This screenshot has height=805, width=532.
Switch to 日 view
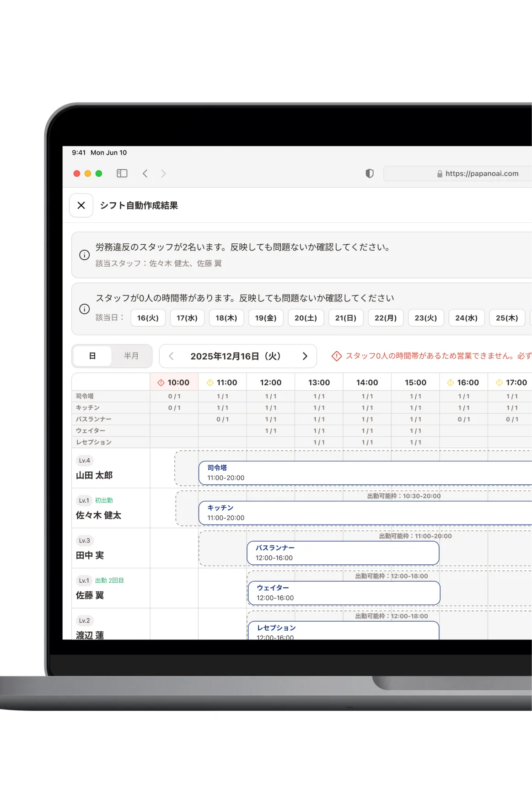(x=92, y=356)
